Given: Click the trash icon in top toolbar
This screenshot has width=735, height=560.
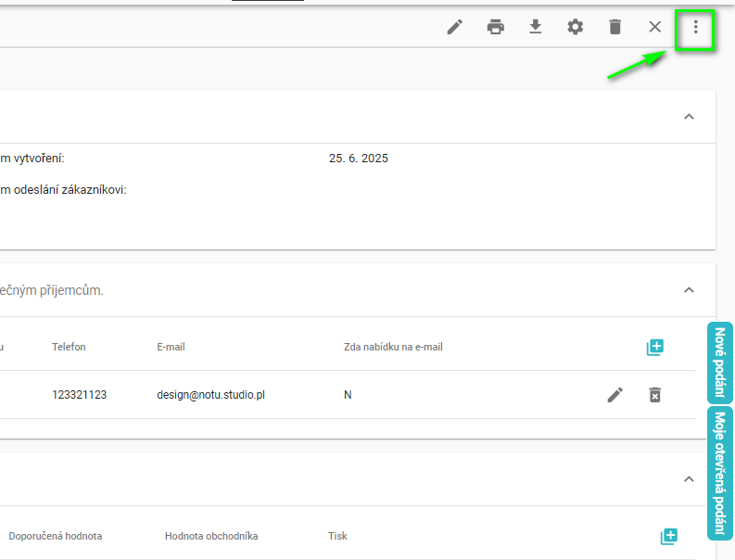Looking at the screenshot, I should (615, 27).
